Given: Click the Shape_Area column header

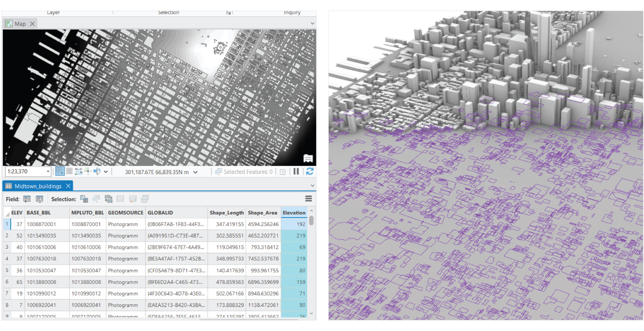Looking at the screenshot, I should click(x=262, y=213).
